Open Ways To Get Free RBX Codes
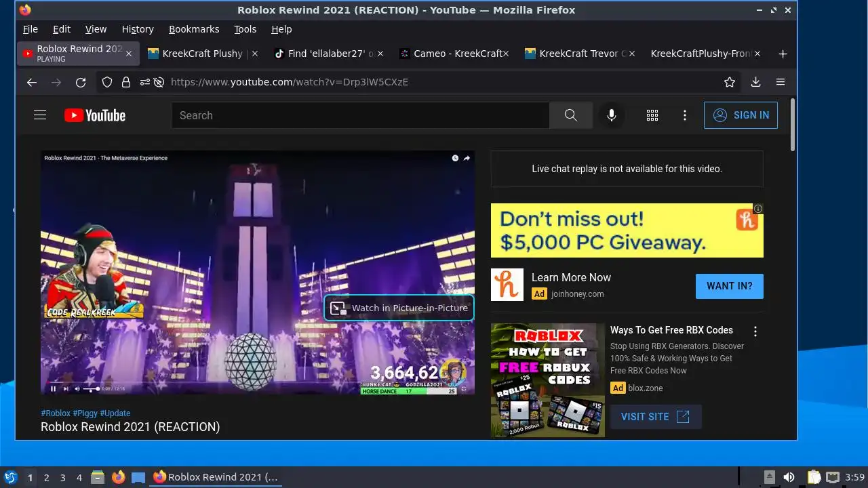 point(671,330)
